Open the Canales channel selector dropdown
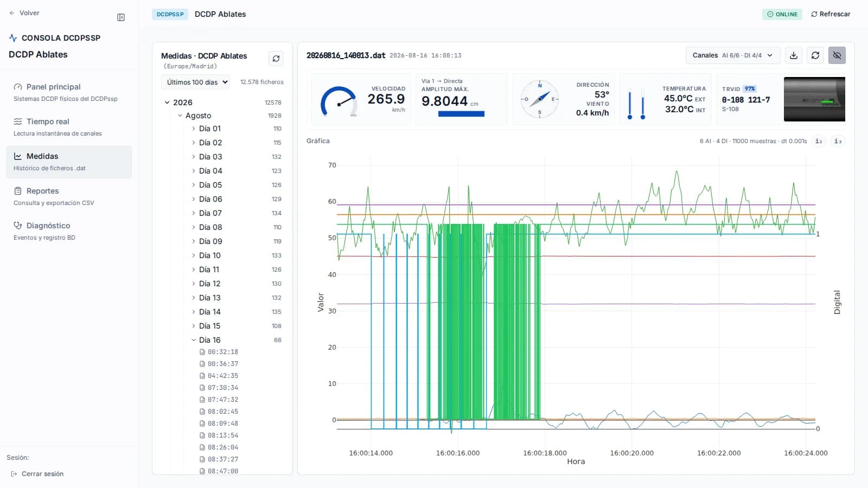Viewport: 868px width, 488px height. [x=733, y=55]
